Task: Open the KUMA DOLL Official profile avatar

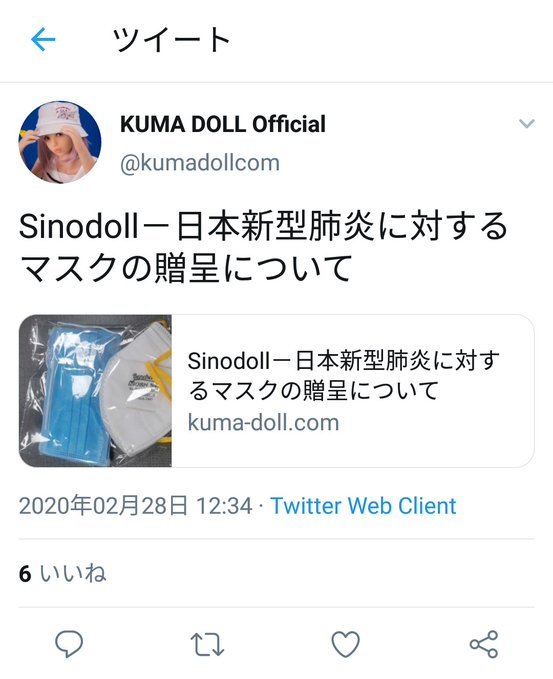Action: tap(60, 142)
